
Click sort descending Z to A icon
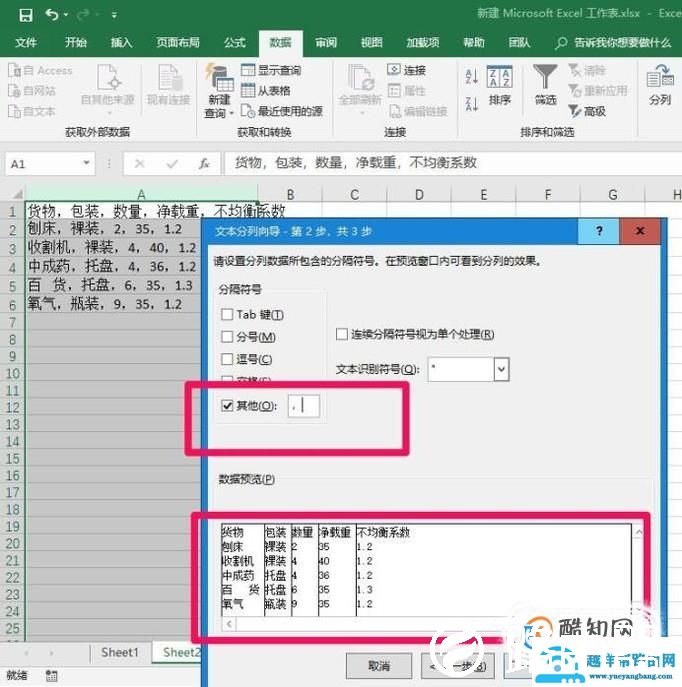pyautogui.click(x=472, y=104)
